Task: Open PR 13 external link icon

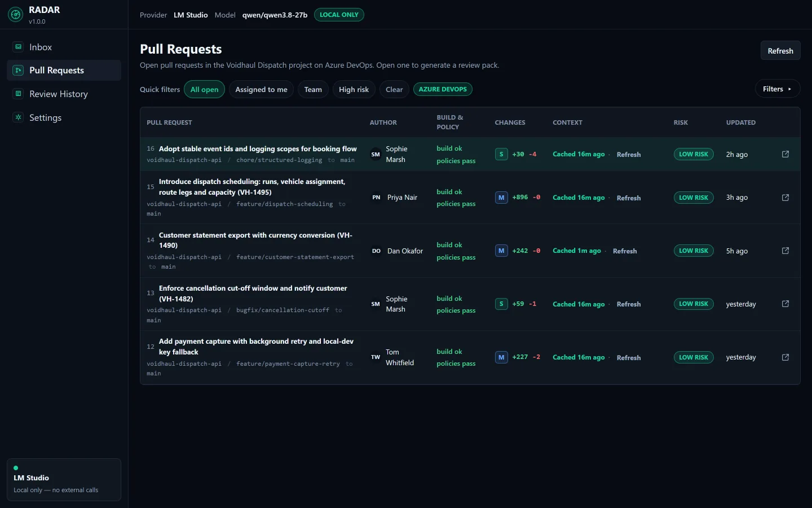Action: [x=785, y=304]
